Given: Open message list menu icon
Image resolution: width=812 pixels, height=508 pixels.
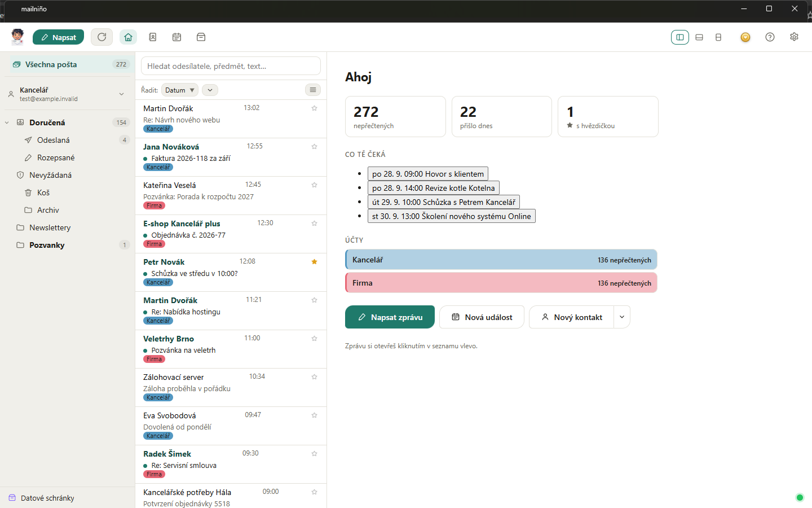Looking at the screenshot, I should (x=313, y=90).
